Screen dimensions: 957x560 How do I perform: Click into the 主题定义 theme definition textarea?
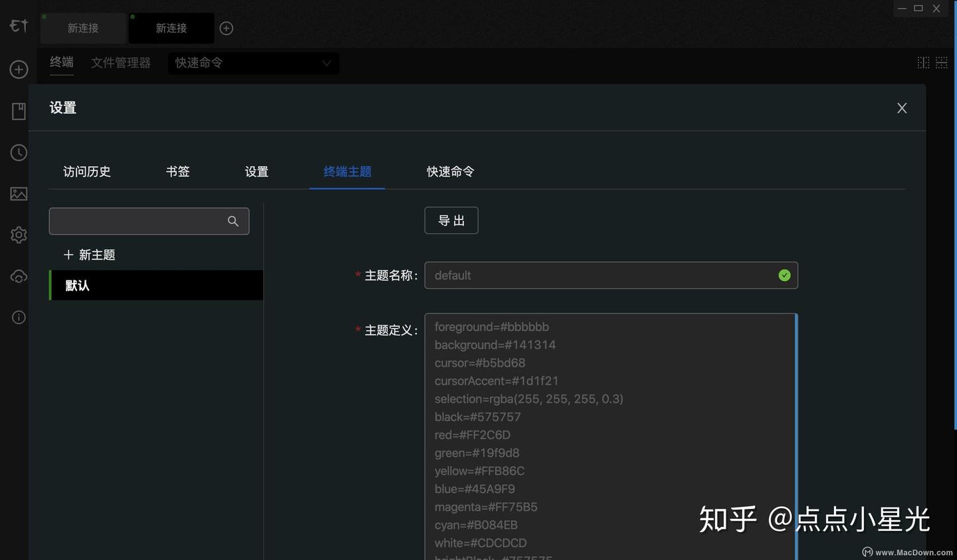tap(611, 436)
